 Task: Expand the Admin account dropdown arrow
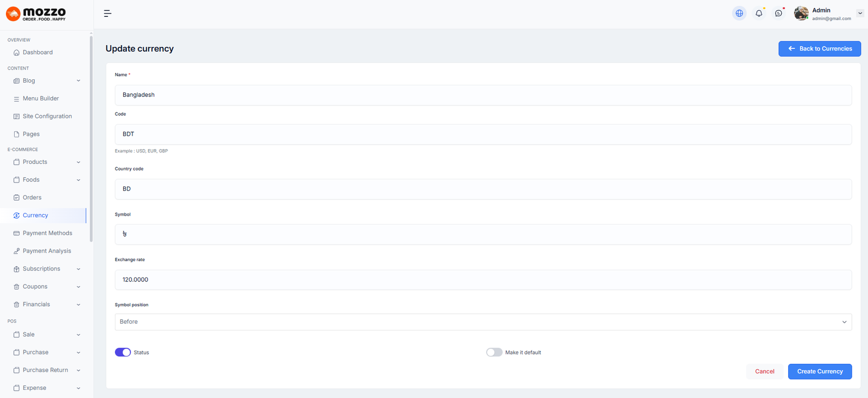(x=860, y=14)
